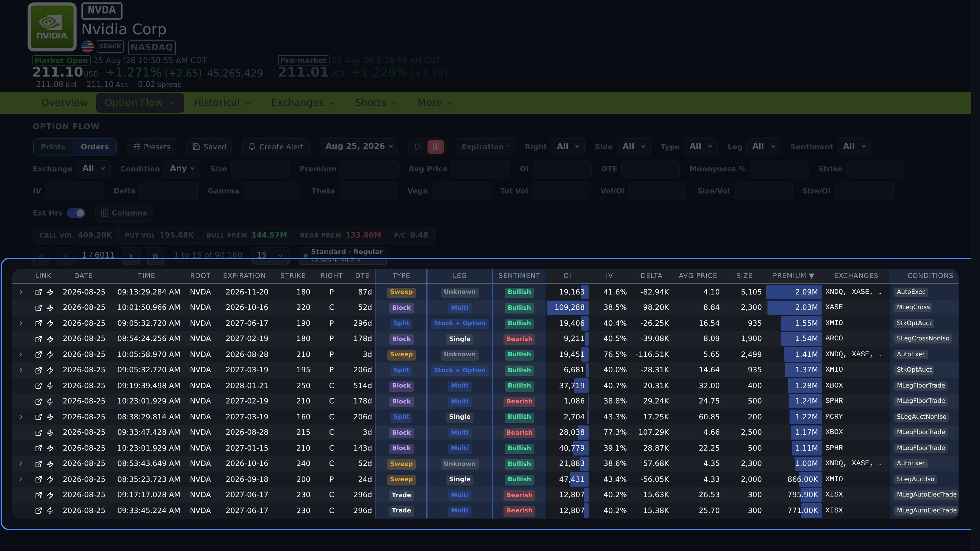
Task: Open the Condition Any dropdown
Action: pyautogui.click(x=182, y=168)
